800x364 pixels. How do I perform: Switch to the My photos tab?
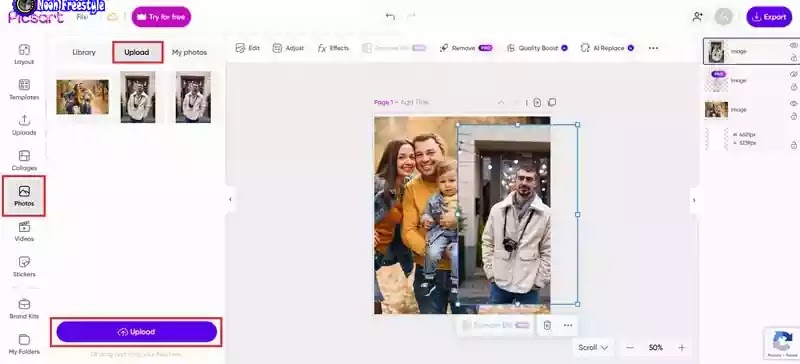(189, 52)
